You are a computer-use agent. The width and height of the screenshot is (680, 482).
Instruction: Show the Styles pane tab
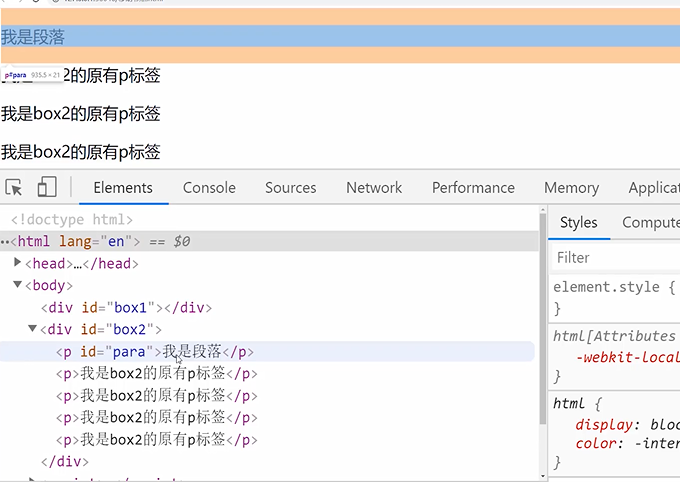(578, 223)
